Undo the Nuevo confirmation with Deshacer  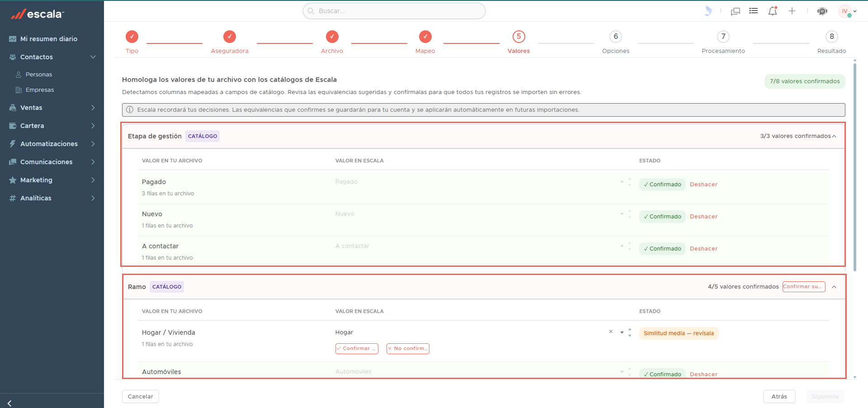pos(703,217)
